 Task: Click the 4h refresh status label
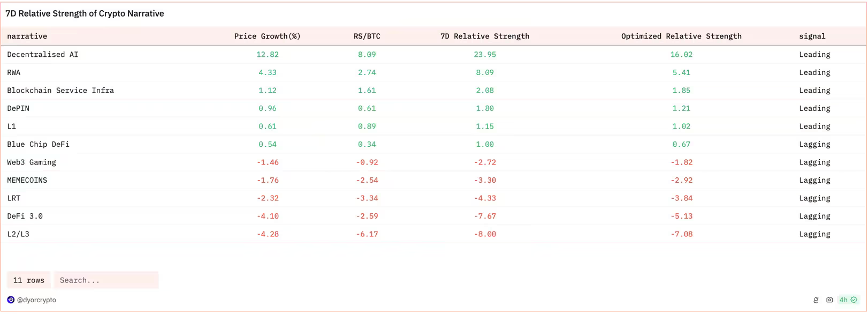843,300
